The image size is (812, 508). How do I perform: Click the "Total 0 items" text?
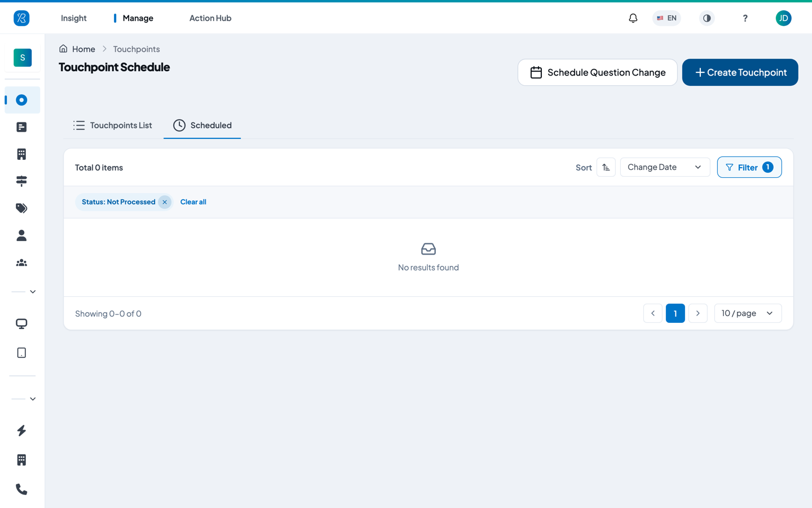pos(99,168)
